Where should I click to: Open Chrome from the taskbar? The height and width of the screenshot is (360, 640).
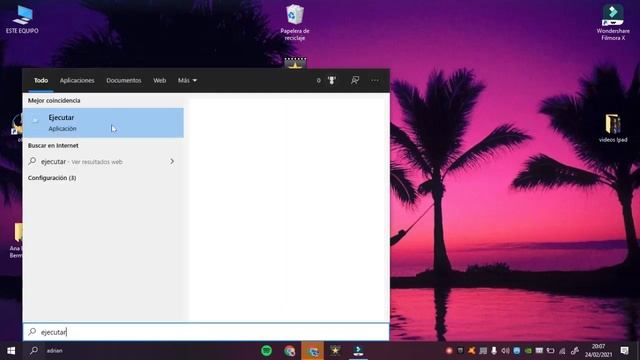tap(289, 351)
